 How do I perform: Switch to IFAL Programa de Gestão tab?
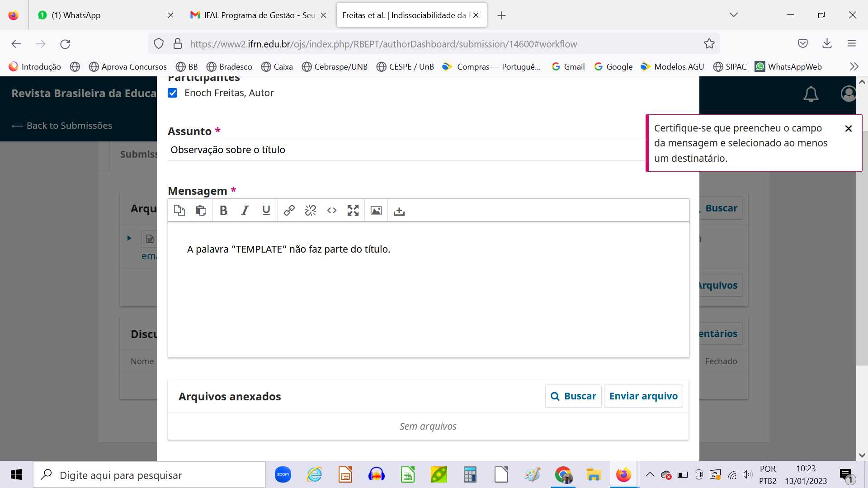(253, 15)
